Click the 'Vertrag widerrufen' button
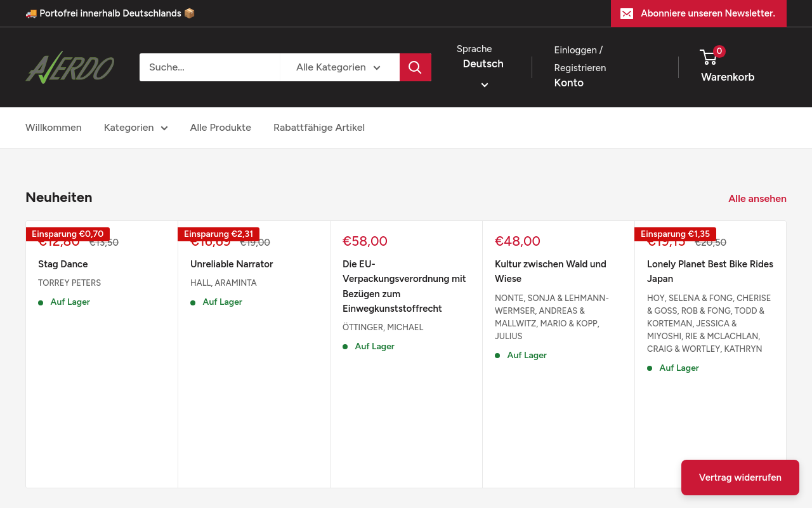Viewport: 812px width, 508px height. (740, 477)
